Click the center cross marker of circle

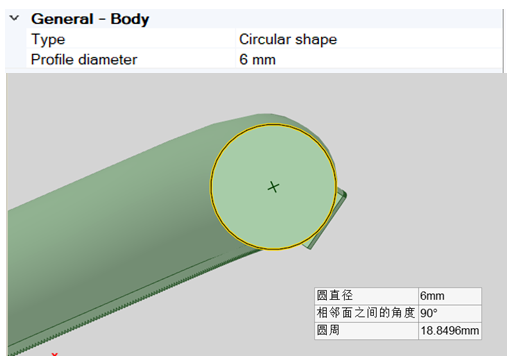coord(273,187)
